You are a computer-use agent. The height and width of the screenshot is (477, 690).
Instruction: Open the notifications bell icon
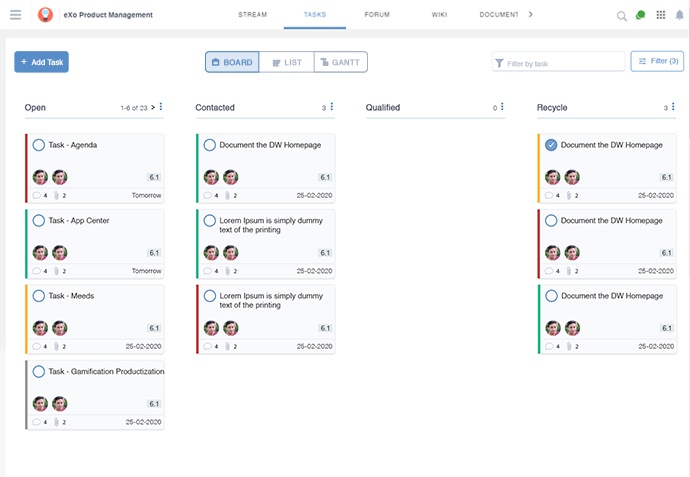tap(680, 15)
